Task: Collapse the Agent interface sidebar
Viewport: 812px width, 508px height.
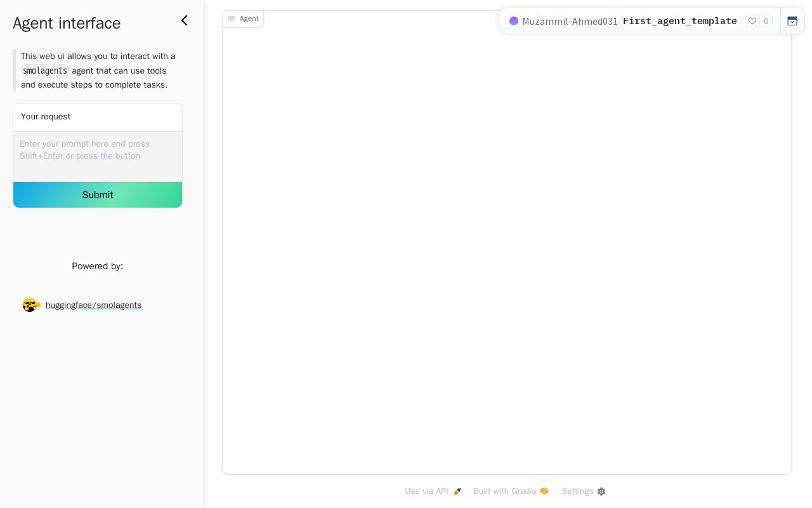Action: 184,20
